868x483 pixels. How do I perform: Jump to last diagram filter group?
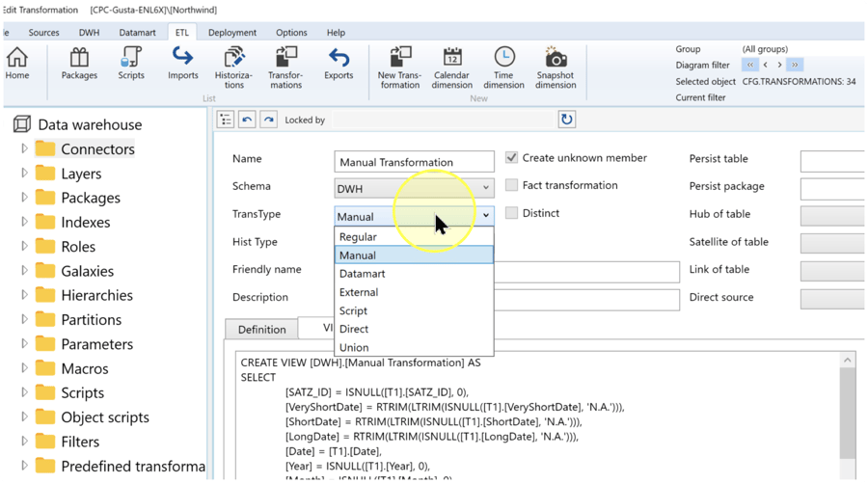pyautogui.click(x=795, y=65)
